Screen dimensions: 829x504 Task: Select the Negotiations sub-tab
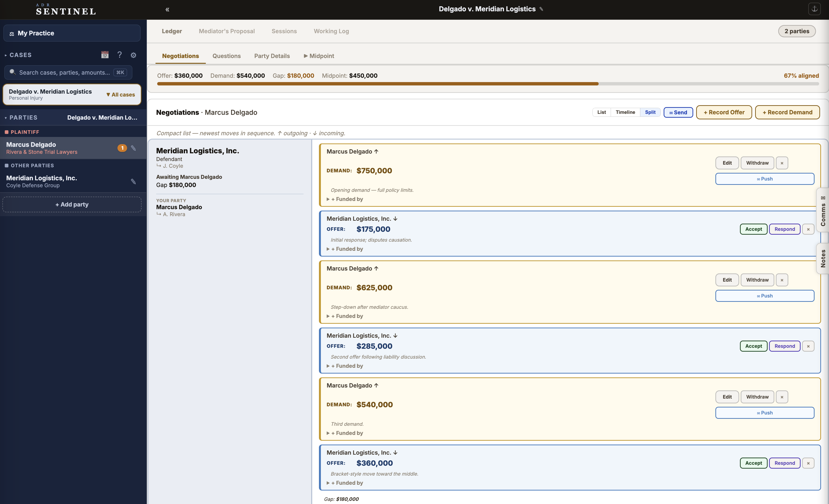(180, 56)
